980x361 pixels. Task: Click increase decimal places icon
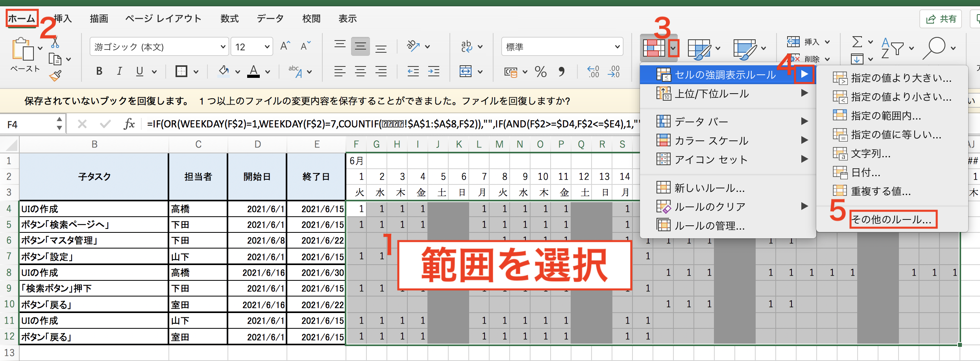593,71
